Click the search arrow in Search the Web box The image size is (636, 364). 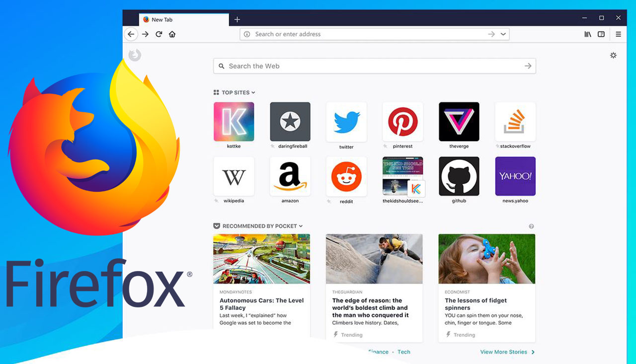tap(528, 66)
